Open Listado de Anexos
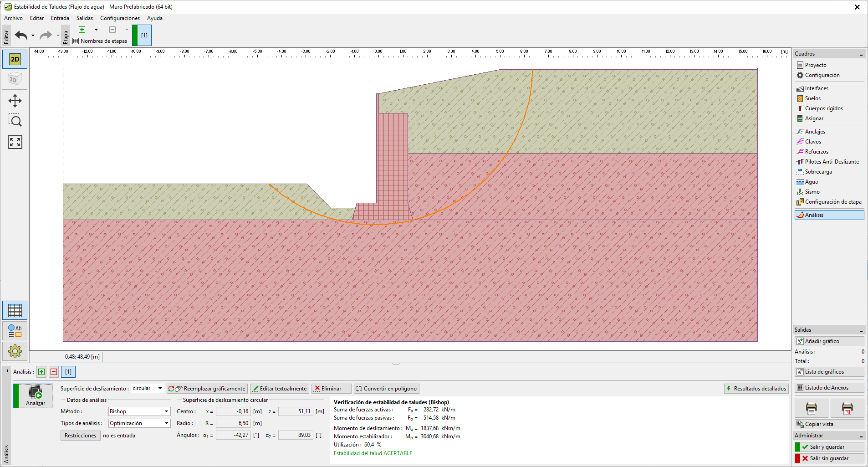The image size is (868, 467). (x=830, y=388)
